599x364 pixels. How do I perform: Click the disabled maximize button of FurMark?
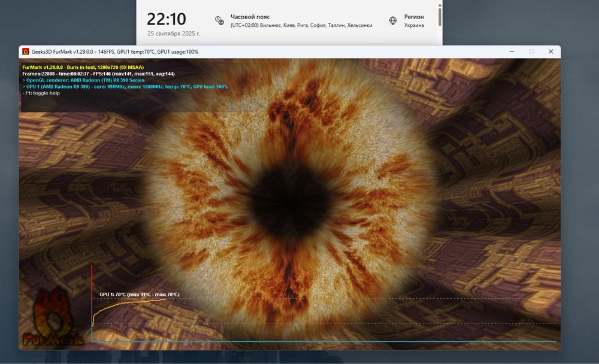(x=531, y=51)
